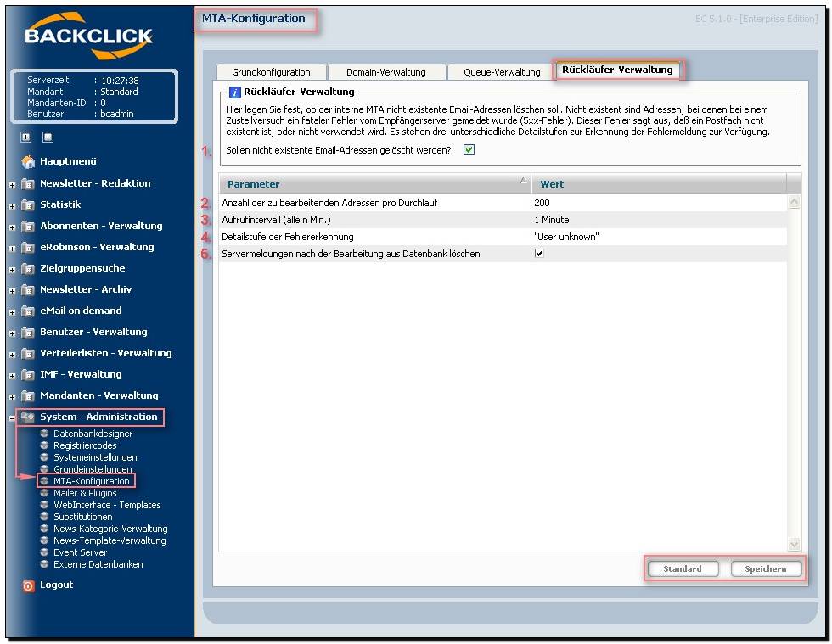This screenshot has width=832, height=644.
Task: Expand the Zielgruppensuche tree node
Action: (12, 270)
